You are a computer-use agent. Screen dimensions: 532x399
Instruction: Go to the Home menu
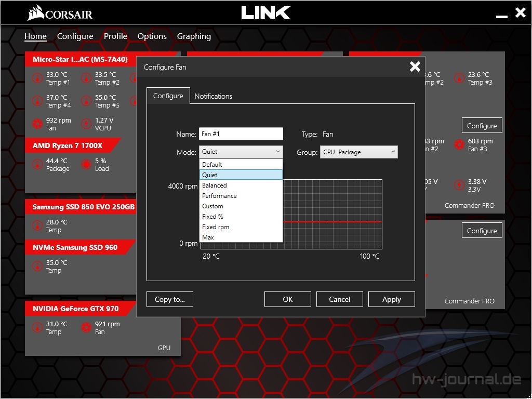click(35, 36)
